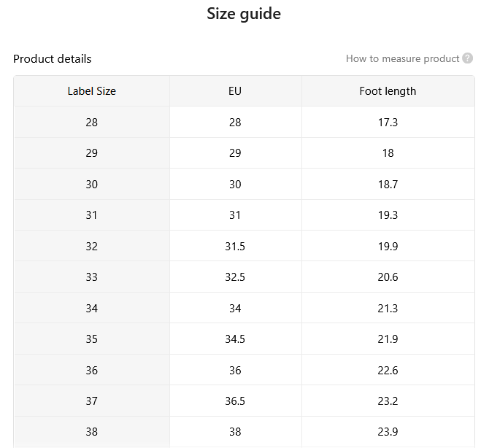Click the foot length 23.9 cell
The height and width of the screenshot is (448, 481).
[388, 432]
